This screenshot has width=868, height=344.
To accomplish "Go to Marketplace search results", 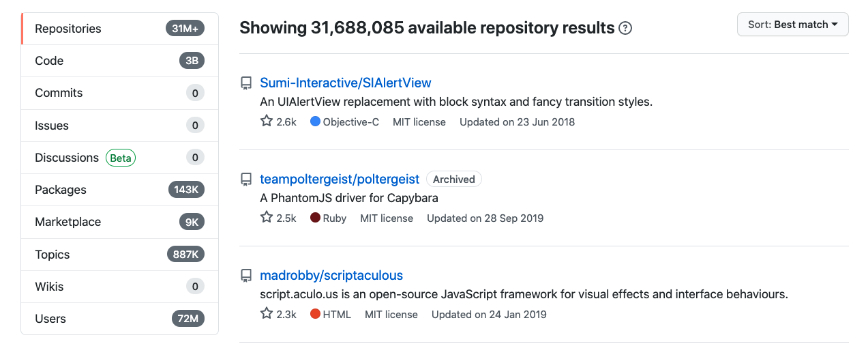I will tap(119, 222).
